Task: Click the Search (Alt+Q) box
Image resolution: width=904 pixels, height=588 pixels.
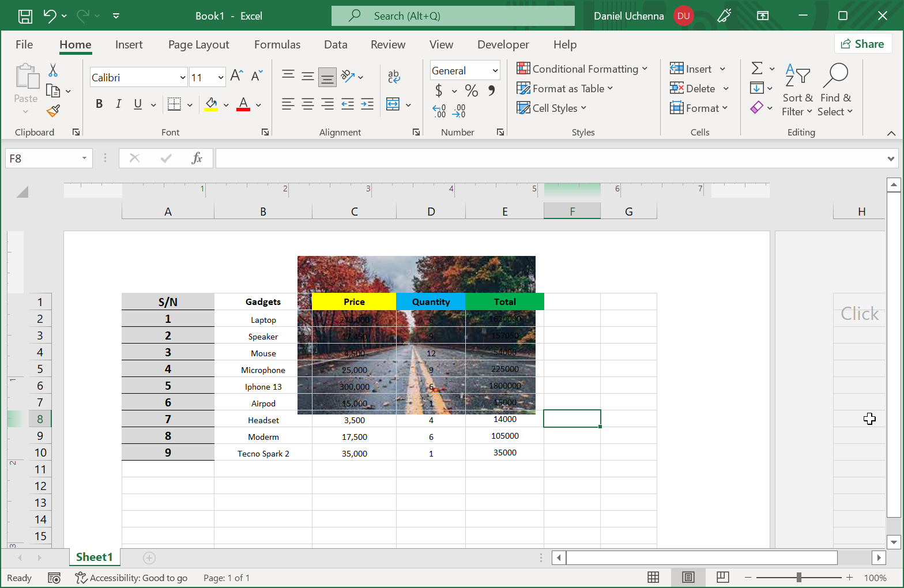Action: click(453, 16)
